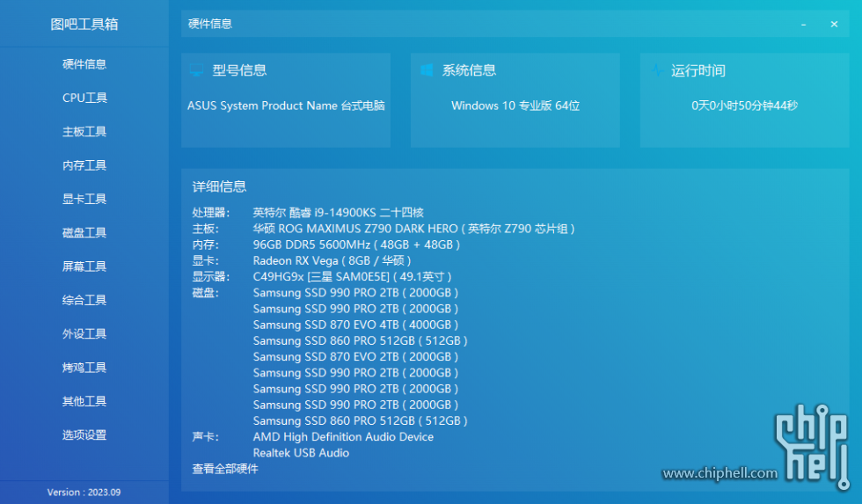The width and height of the screenshot is (862, 504).
Task: Click Samsung SSD 870 EVO 2TB line
Action: point(355,357)
